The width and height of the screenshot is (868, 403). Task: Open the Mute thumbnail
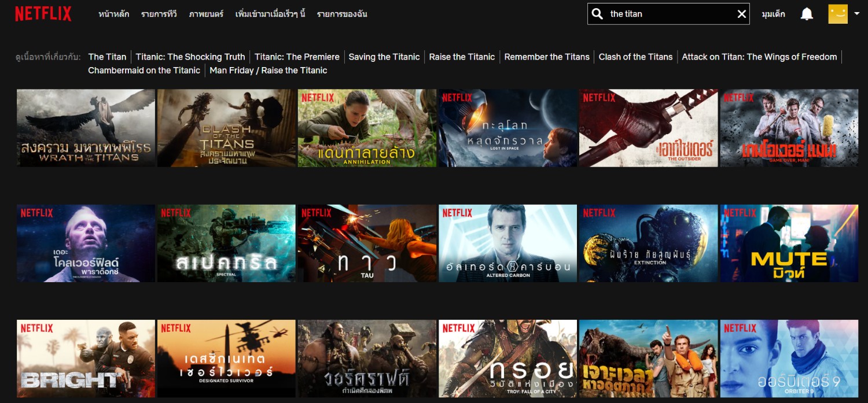click(x=789, y=243)
